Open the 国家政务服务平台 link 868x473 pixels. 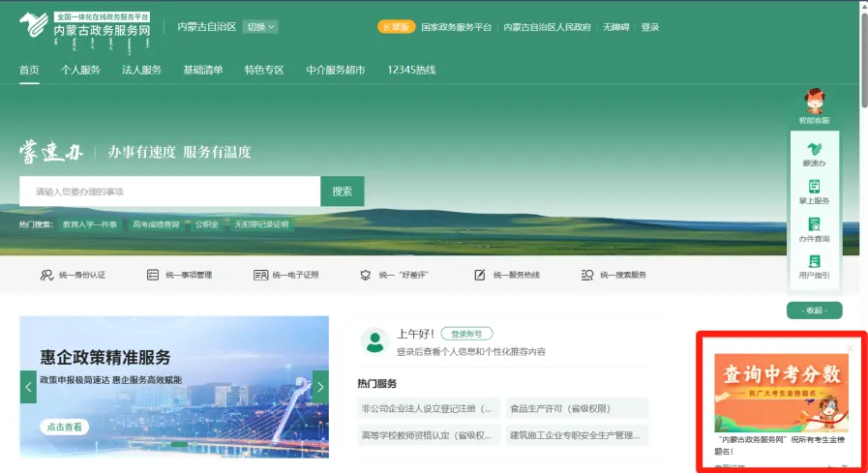(x=456, y=27)
